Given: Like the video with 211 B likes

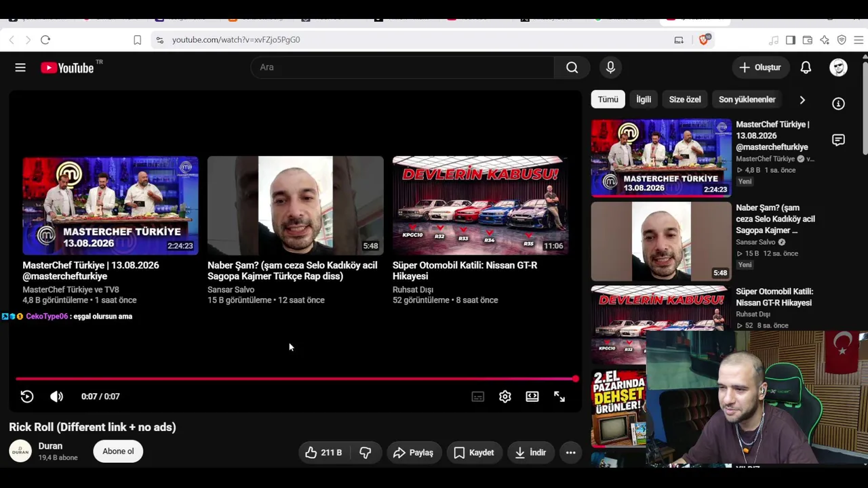Looking at the screenshot, I should (x=323, y=452).
